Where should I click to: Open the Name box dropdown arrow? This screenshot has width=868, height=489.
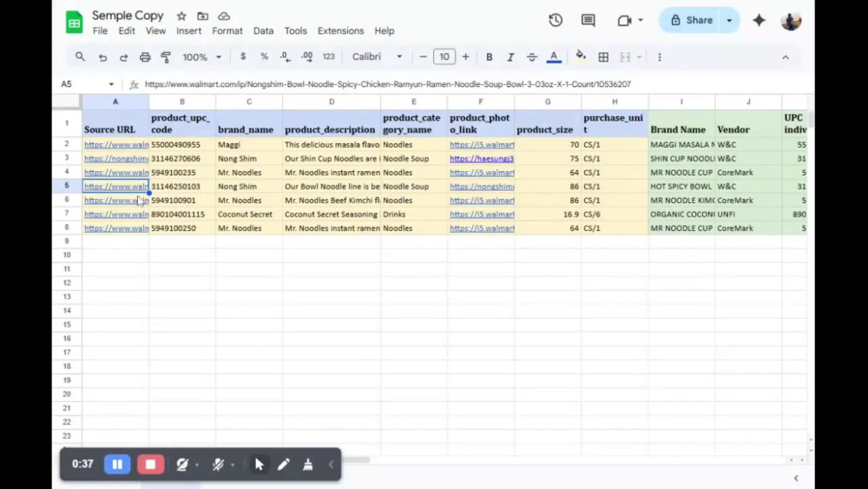coord(111,84)
